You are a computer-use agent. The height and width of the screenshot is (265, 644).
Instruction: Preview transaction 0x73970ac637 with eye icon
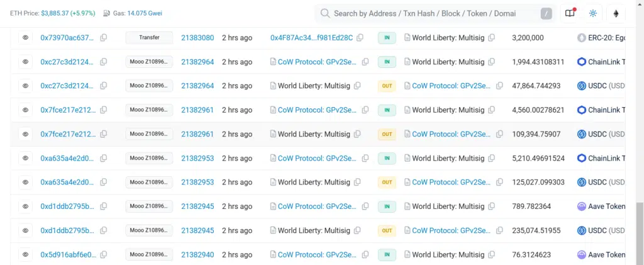[x=25, y=38]
